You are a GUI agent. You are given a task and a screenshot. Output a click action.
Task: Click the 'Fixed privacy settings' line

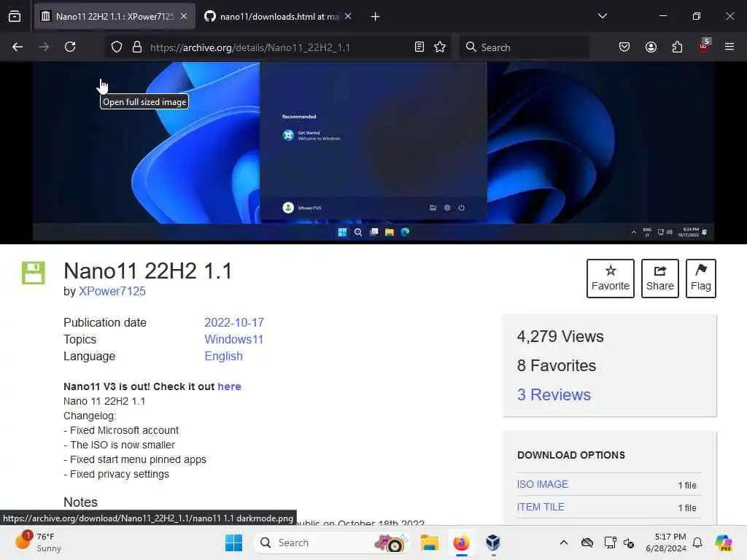click(x=116, y=474)
